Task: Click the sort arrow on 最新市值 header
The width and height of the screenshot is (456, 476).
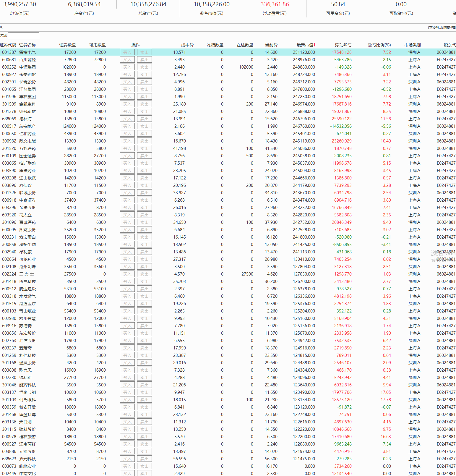Action: (315, 45)
